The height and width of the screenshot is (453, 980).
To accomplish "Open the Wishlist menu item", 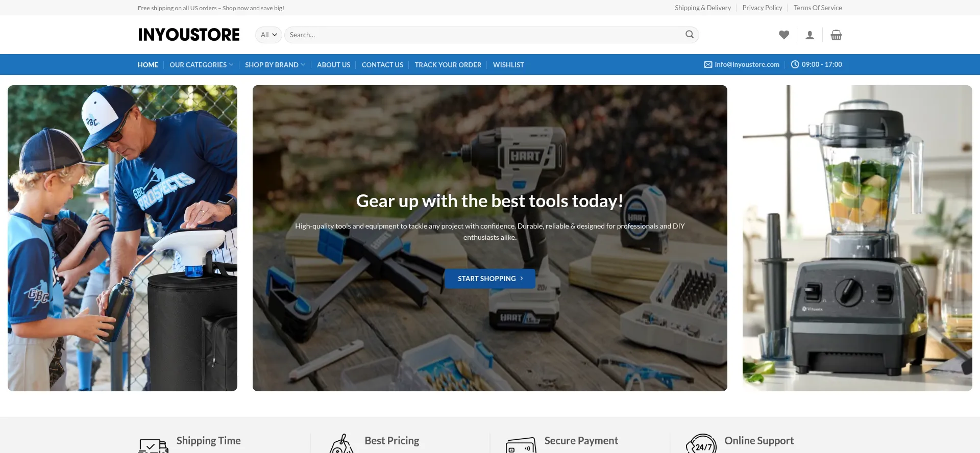I will pyautogui.click(x=508, y=65).
